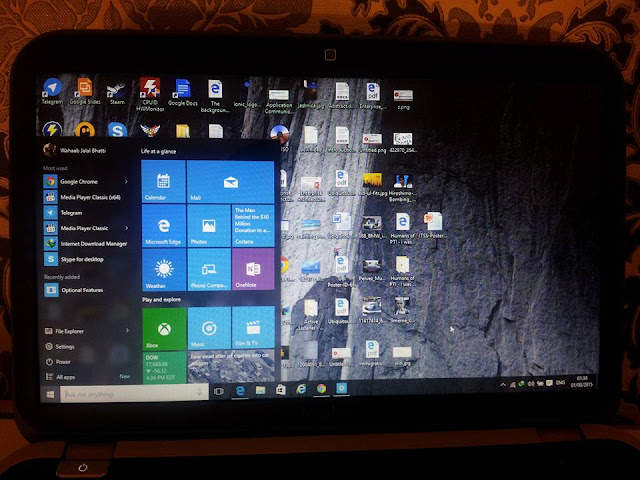Open the Skype desktop shortcut

click(117, 130)
